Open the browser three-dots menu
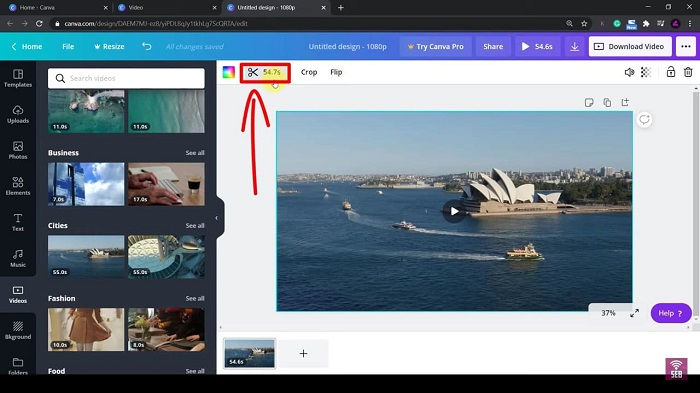700x393 pixels. 690,23
